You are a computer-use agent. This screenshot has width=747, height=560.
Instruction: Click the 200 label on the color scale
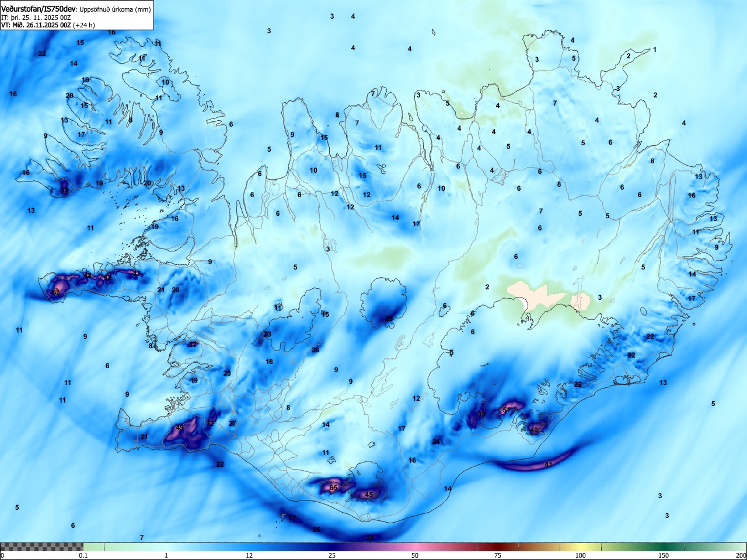point(741,555)
